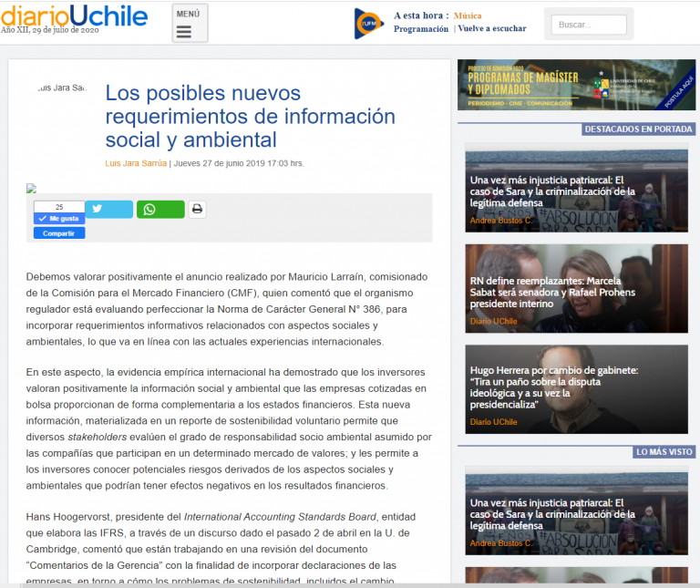The image size is (700, 588).
Task: Click Diario UChile byline under RN story
Action: pos(493,321)
